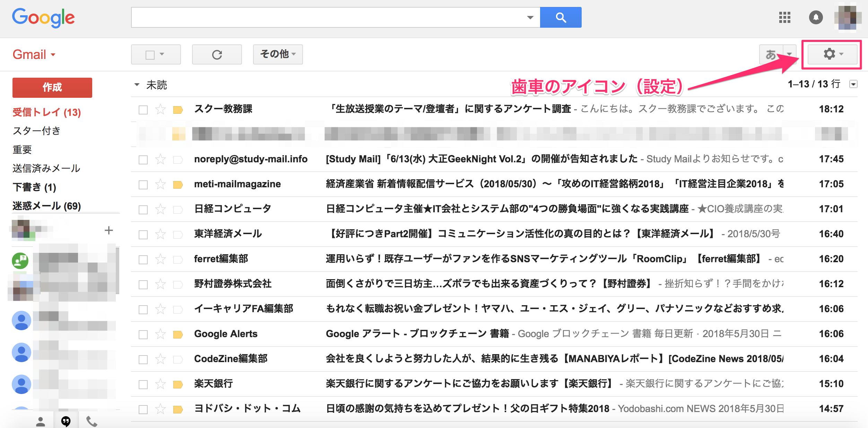Viewport: 868px width, 428px height.
Task: Open the Hangouts contacts person icon
Action: click(x=41, y=421)
